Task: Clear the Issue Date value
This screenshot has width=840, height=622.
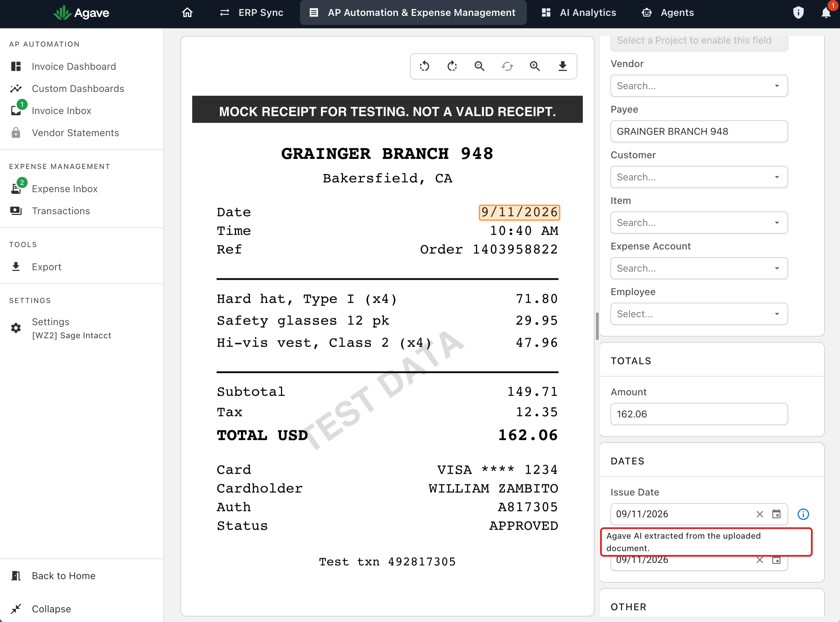Action: click(759, 514)
